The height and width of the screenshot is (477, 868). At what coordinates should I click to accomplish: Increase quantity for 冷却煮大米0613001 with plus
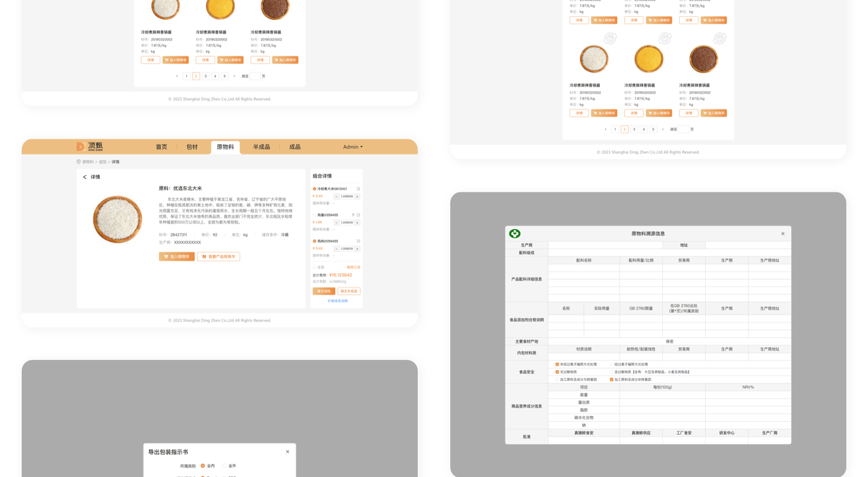tap(357, 197)
